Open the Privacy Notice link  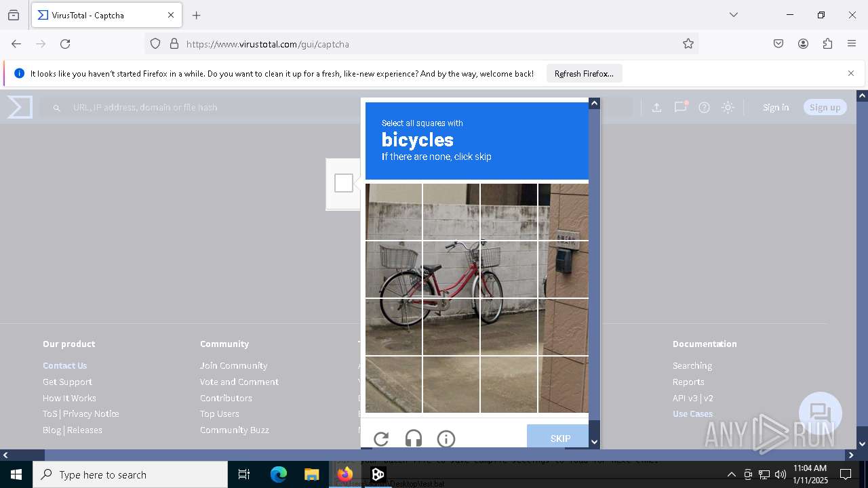click(91, 413)
